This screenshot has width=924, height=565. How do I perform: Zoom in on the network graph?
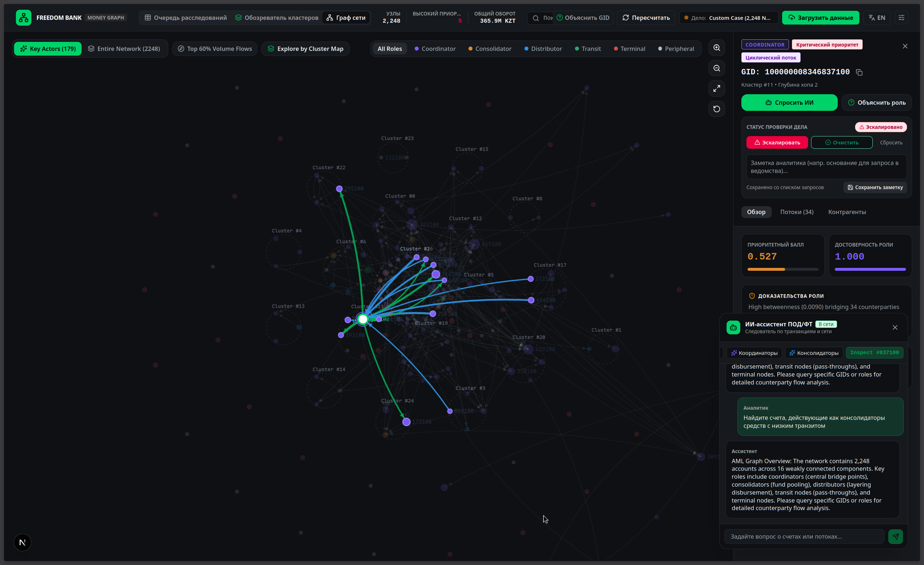716,48
